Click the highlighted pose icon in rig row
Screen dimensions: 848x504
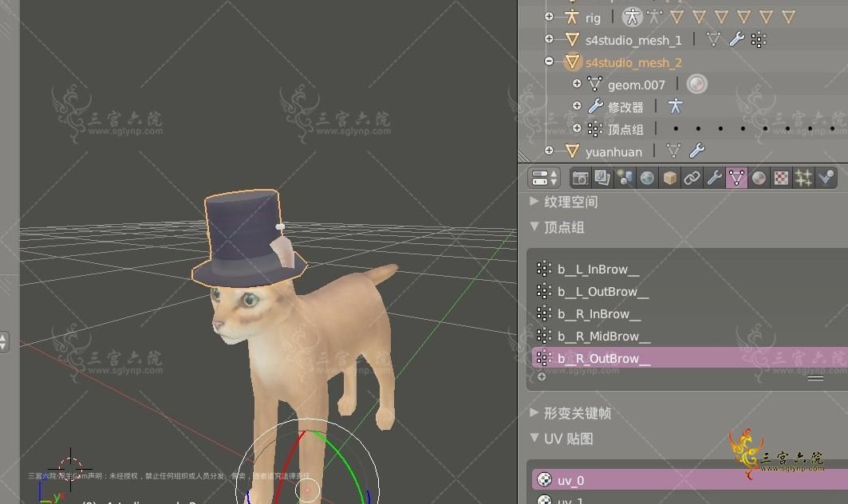point(632,18)
